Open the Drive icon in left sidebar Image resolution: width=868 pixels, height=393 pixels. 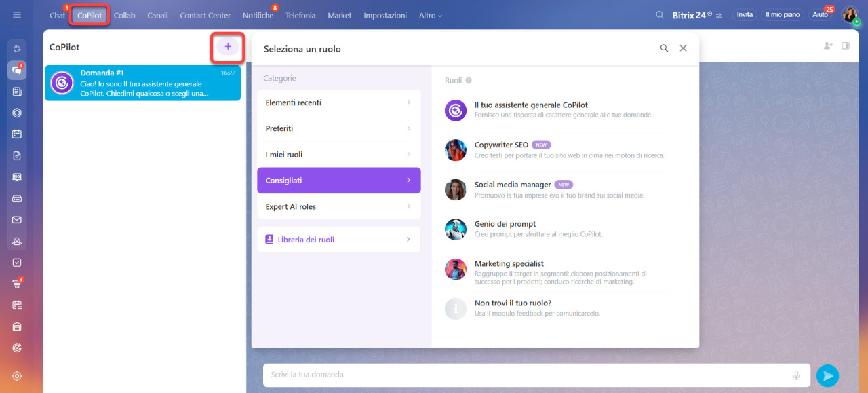coord(17,198)
